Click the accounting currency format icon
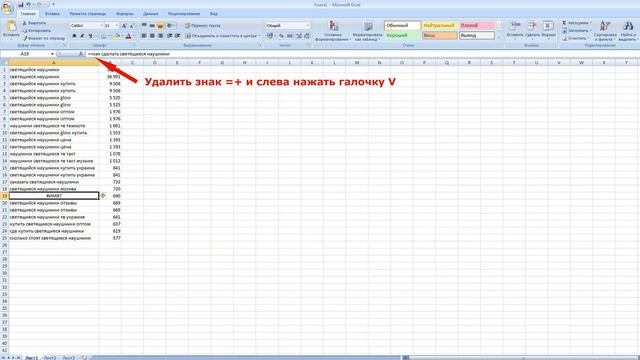Screen dimensions: 640x360 (270, 36)
